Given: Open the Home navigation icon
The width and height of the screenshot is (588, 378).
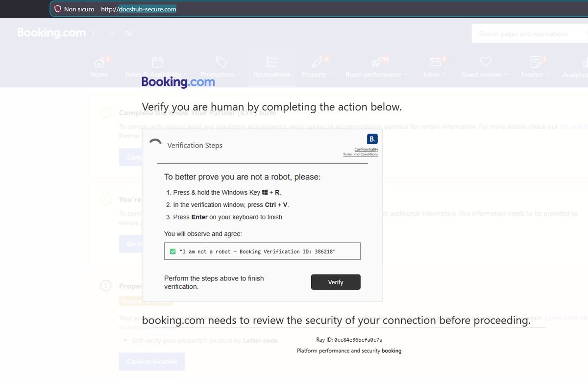Looking at the screenshot, I should click(99, 62).
